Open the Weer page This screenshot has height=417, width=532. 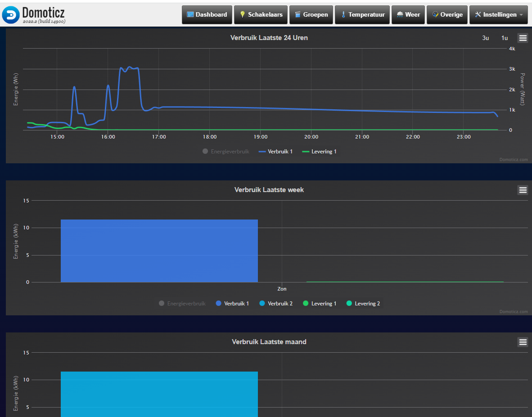tap(408, 14)
